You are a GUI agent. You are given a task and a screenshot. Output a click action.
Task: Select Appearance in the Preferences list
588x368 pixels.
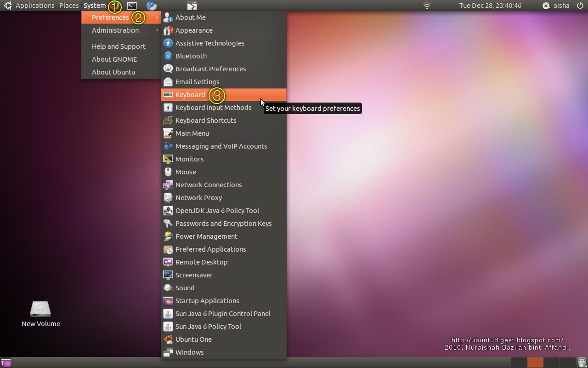pyautogui.click(x=194, y=30)
